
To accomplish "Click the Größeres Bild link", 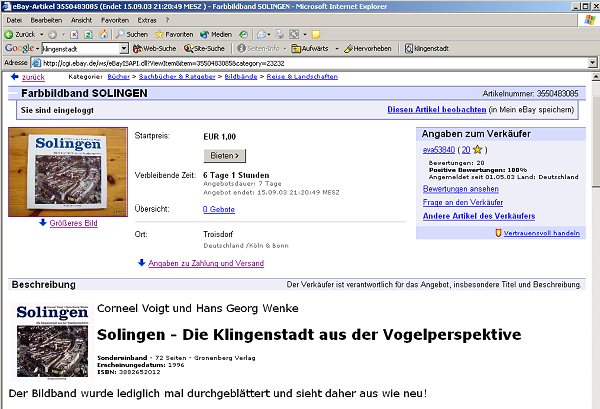I will 73,223.
